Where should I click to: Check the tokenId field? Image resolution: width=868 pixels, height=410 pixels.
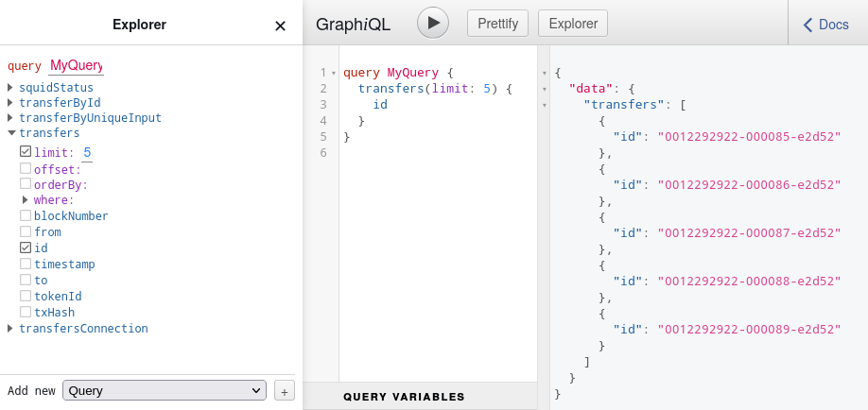(26, 296)
